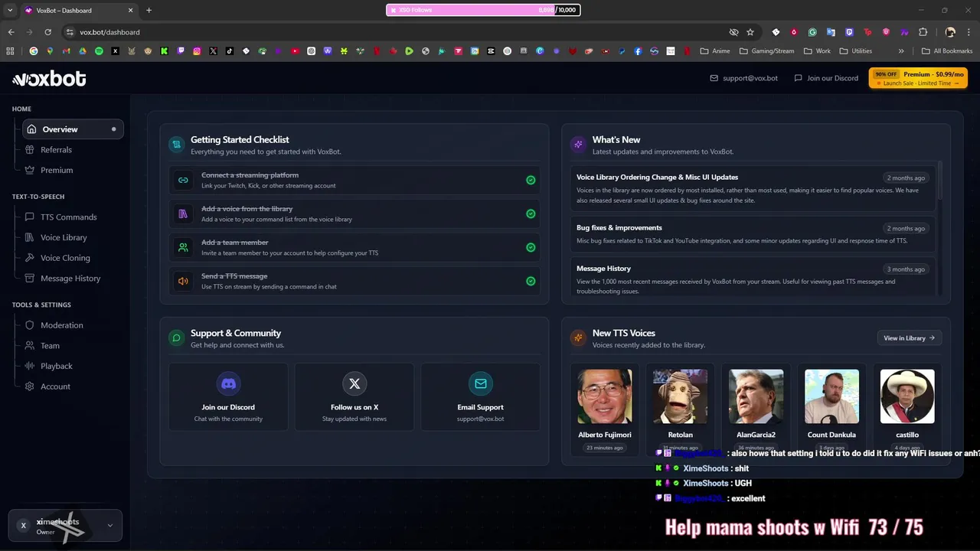This screenshot has width=980, height=551.
Task: Select the Retolan voice thumbnail
Action: pos(680,396)
